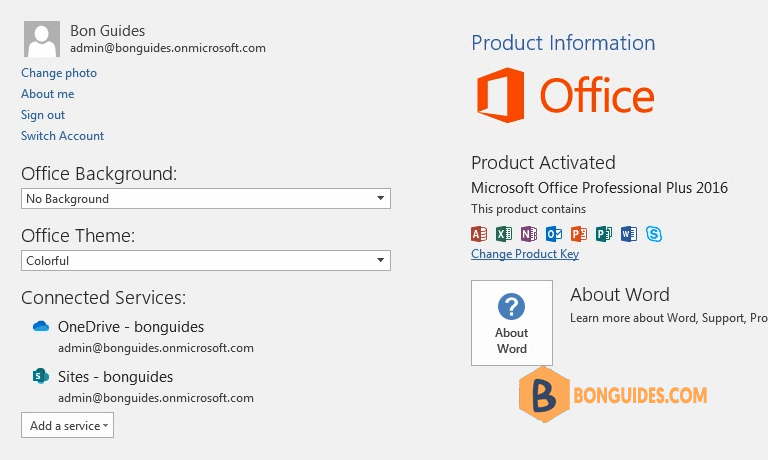Click the Office logo
Viewport: 768px width, 460px height.
pos(565,96)
